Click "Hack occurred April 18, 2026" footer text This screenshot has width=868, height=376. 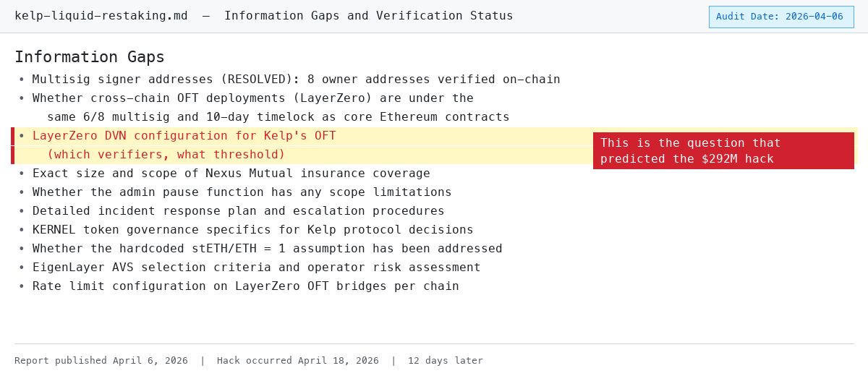297,361
